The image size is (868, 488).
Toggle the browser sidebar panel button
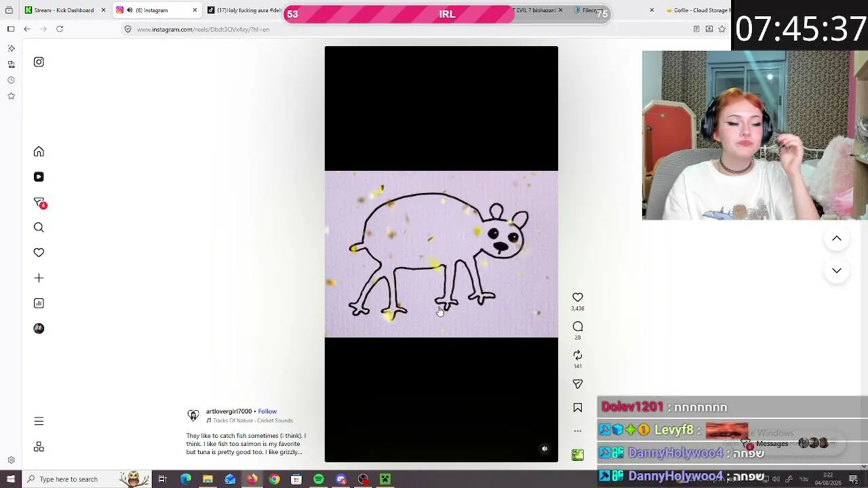click(x=11, y=29)
